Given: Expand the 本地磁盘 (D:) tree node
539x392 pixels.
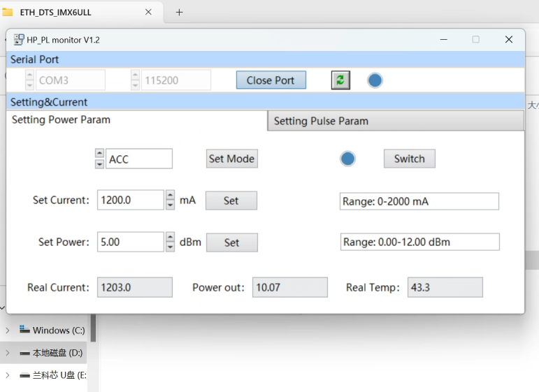Looking at the screenshot, I should [8, 353].
